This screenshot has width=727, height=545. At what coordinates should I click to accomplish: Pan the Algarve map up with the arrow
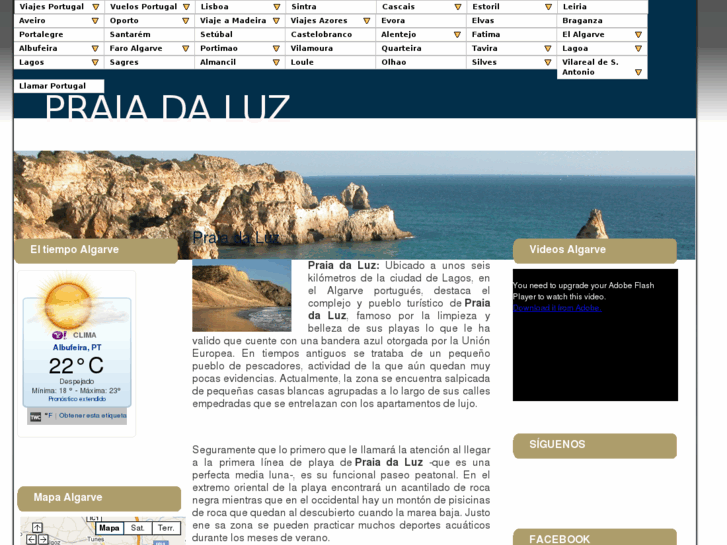(x=37, y=528)
